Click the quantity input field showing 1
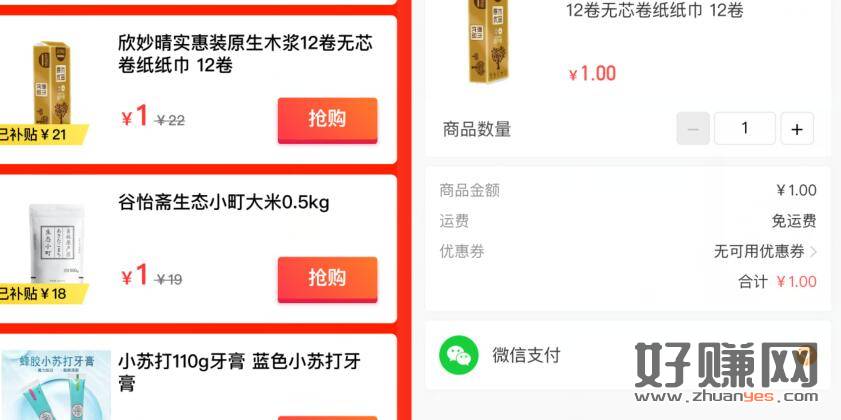Image resolution: width=841 pixels, height=420 pixels. point(744,129)
